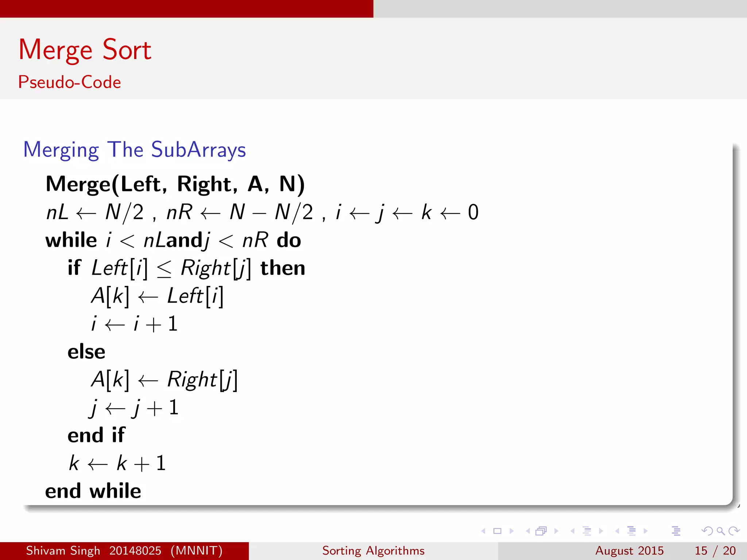Go to previous frame arrow before stacked-frames icon
Viewport: 747px width, 560px height.
(x=527, y=531)
